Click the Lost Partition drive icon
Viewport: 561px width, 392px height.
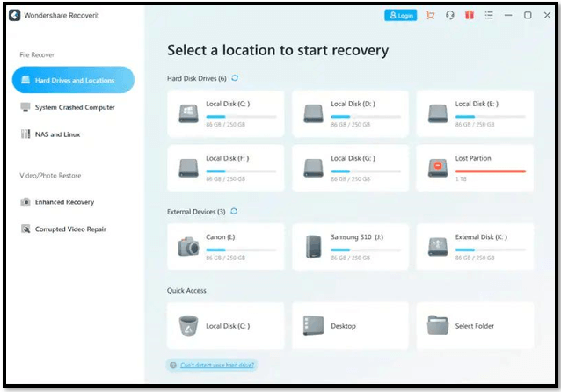pyautogui.click(x=438, y=168)
